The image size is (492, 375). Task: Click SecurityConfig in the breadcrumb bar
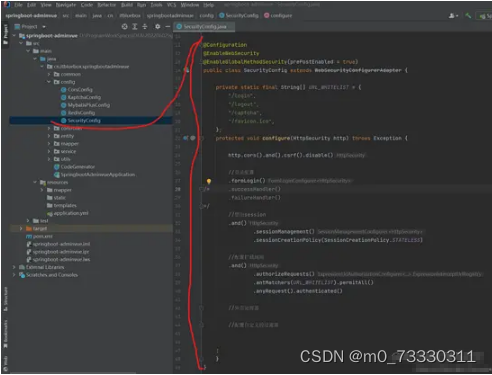pyautogui.click(x=239, y=15)
